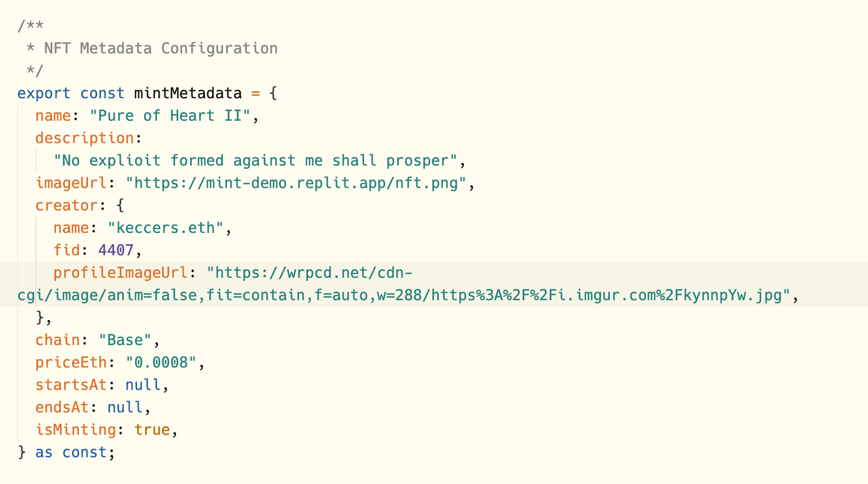Image resolution: width=868 pixels, height=484 pixels.
Task: Place cursor on the description key
Action: [84, 138]
